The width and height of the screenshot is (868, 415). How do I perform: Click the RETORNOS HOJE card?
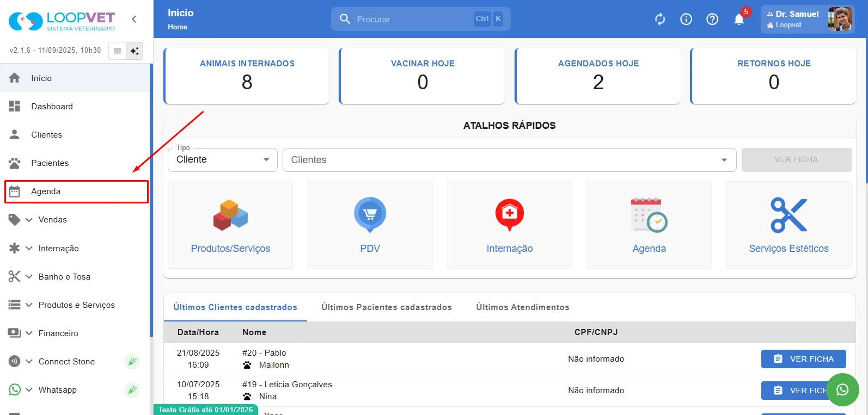pos(774,76)
